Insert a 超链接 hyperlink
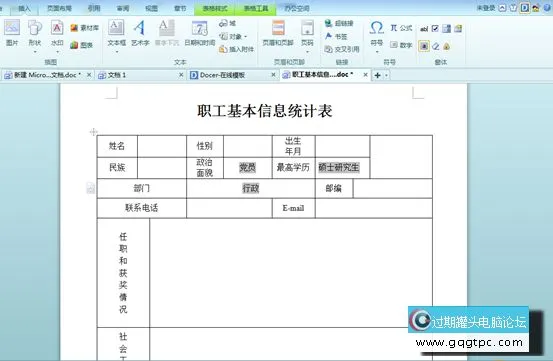Screen dimensions: 553x361 (339, 23)
